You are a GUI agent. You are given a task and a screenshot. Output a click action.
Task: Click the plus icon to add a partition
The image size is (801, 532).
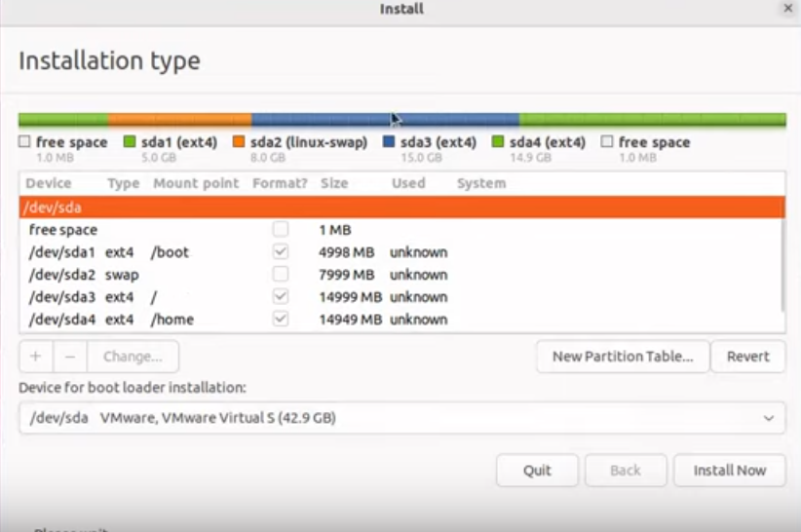(x=36, y=357)
